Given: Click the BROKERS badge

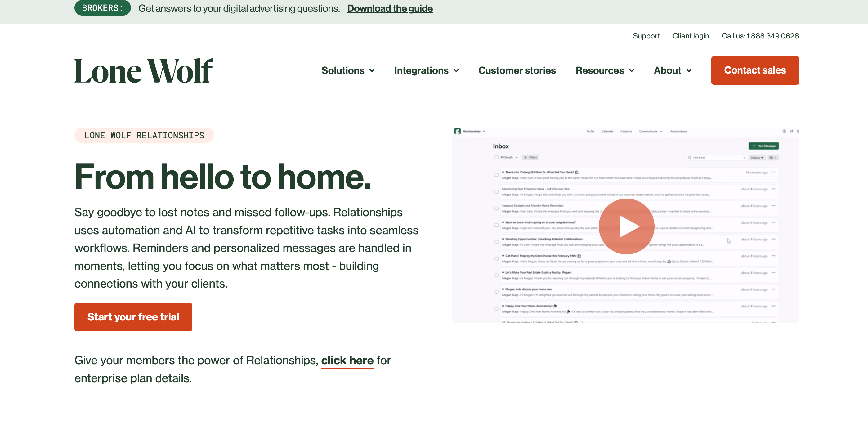Looking at the screenshot, I should pyautogui.click(x=102, y=7).
